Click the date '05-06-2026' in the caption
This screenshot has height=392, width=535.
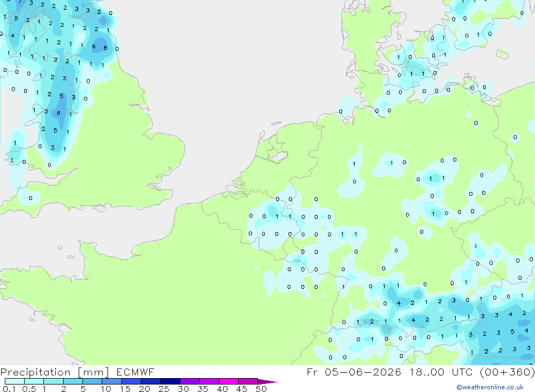363,372
